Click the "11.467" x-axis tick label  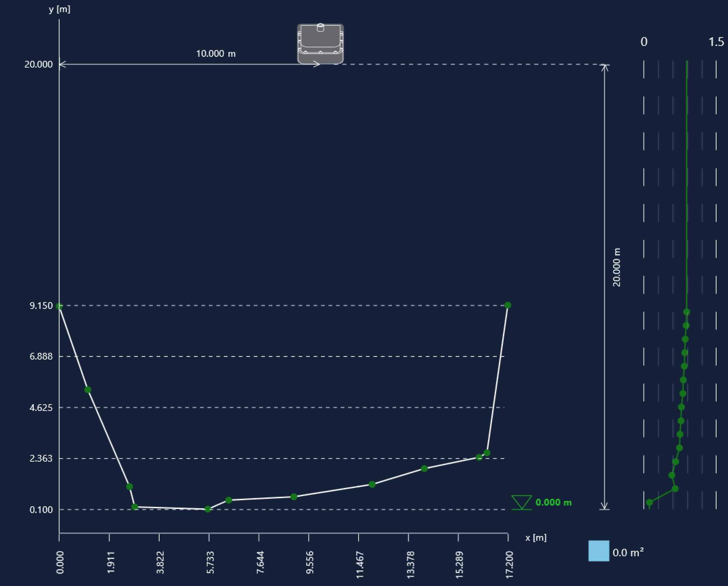point(360,565)
